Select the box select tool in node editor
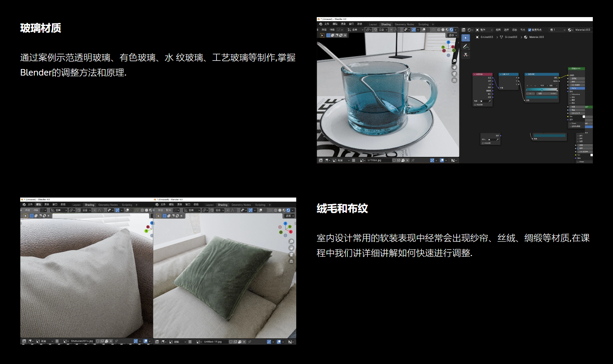Image resolution: width=613 pixels, height=364 pixels. tap(466, 38)
